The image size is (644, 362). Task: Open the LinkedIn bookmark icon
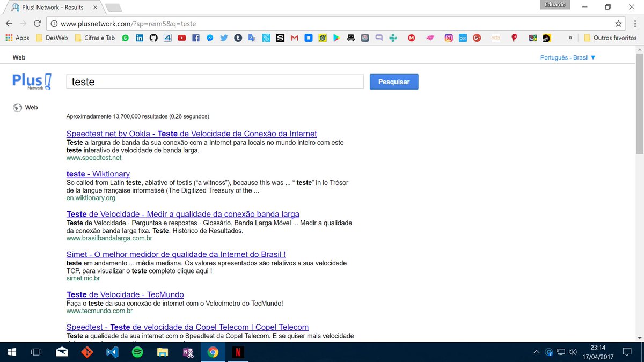140,38
